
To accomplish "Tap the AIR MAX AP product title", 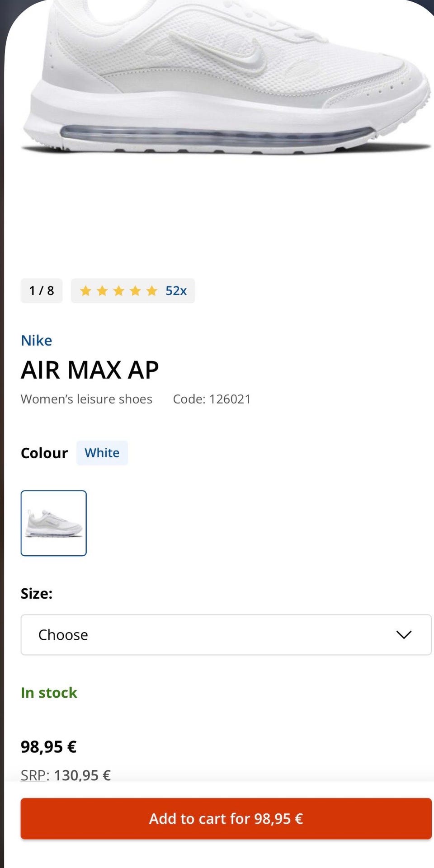I will click(90, 370).
